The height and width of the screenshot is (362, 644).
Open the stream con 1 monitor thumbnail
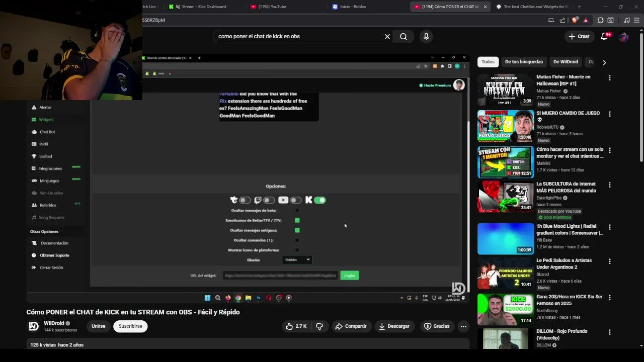[505, 162]
